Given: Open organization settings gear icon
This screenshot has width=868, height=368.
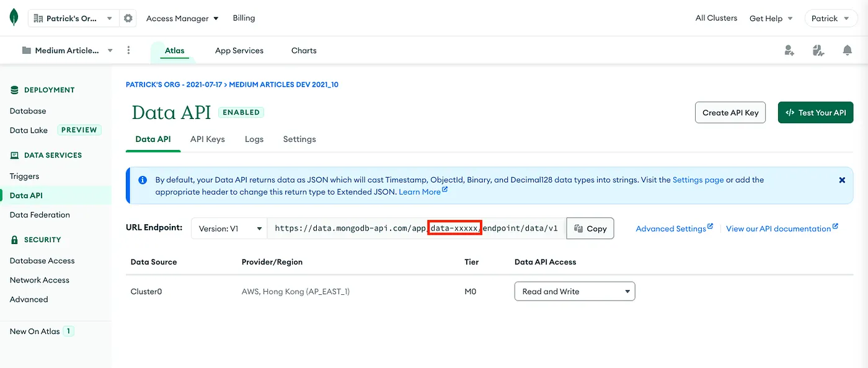Looking at the screenshot, I should pyautogui.click(x=128, y=19).
